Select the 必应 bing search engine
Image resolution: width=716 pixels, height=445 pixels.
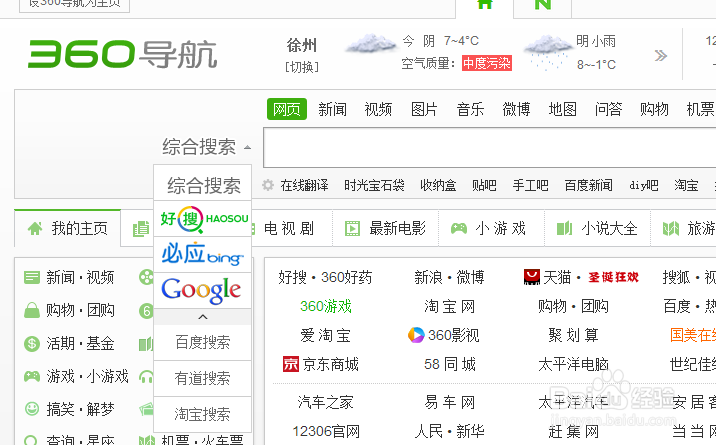[x=202, y=254]
